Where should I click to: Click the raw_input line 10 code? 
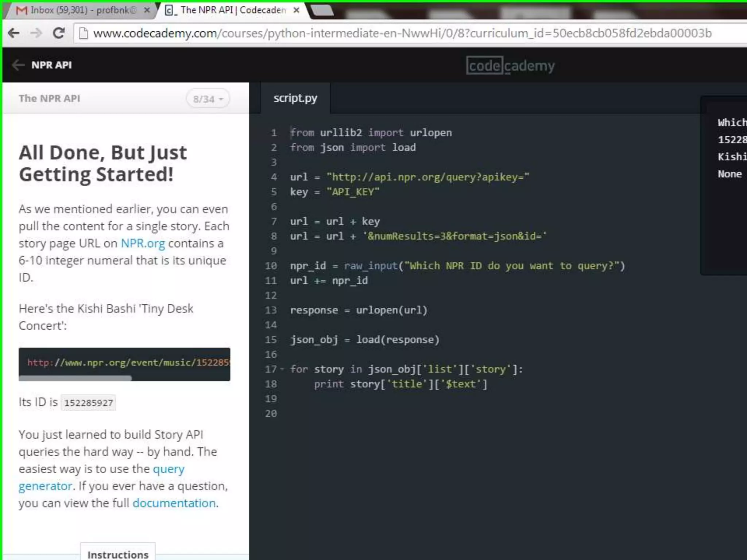coord(458,266)
